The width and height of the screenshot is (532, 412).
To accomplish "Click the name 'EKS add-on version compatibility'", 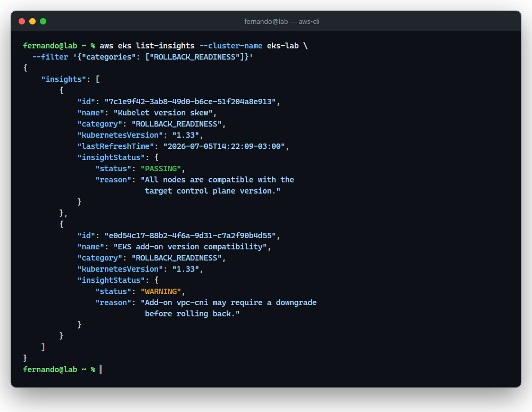I will click(x=190, y=247).
